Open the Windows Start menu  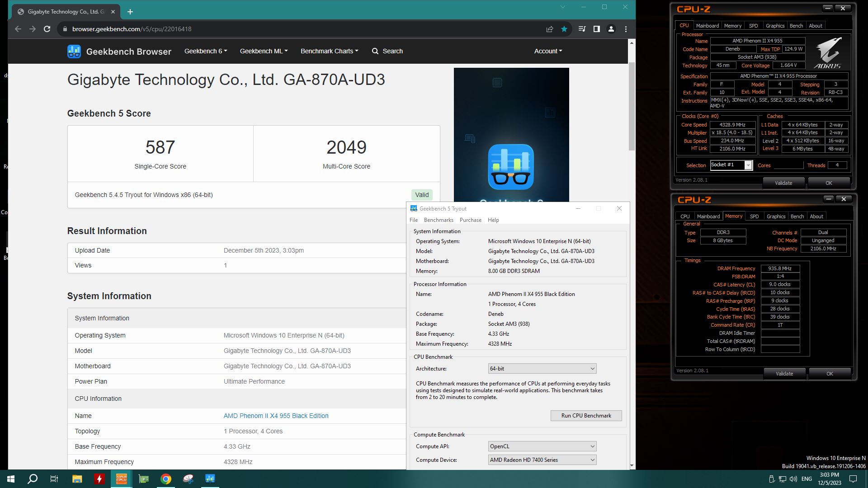11,479
